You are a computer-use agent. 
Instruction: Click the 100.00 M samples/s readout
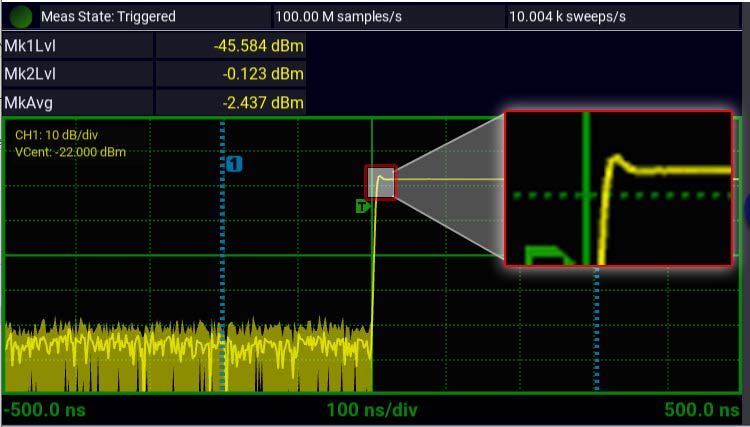[334, 17]
